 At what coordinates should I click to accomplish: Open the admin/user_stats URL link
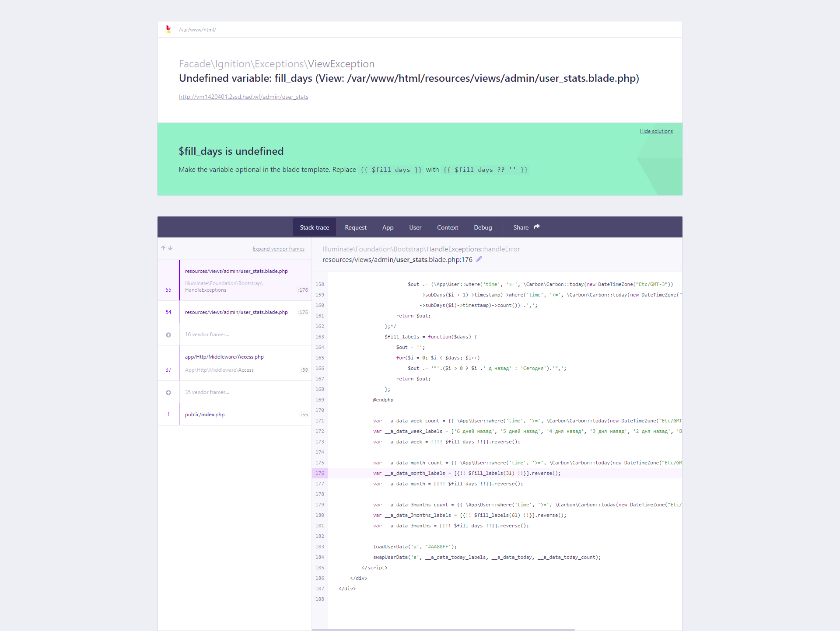tap(243, 97)
